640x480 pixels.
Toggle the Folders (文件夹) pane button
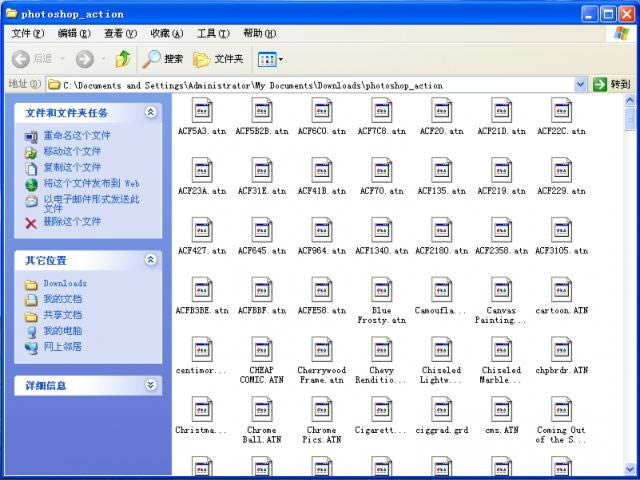point(218,59)
